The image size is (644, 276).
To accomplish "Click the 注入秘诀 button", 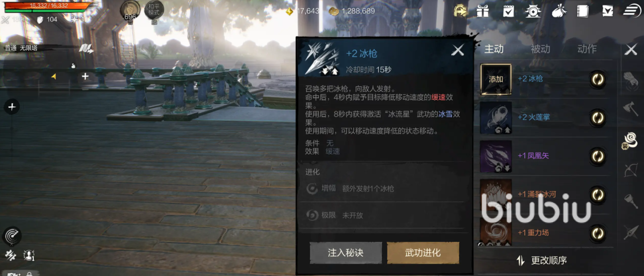I will pos(346,253).
